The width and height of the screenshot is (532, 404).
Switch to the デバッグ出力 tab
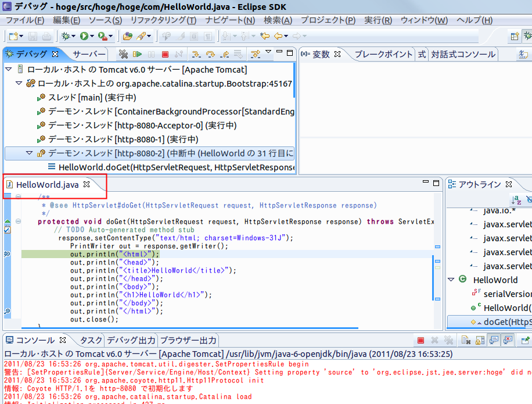point(131,340)
